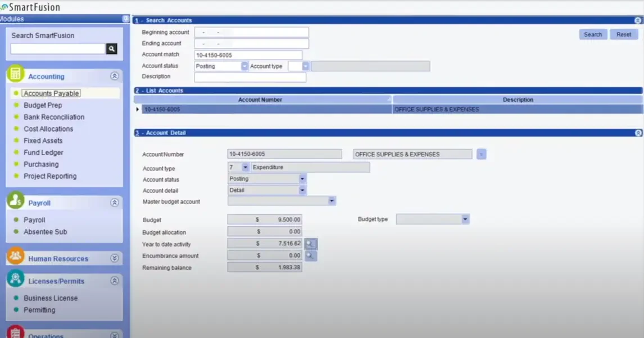This screenshot has width=644, height=338.
Task: Open Purchasing module
Action: click(x=41, y=164)
